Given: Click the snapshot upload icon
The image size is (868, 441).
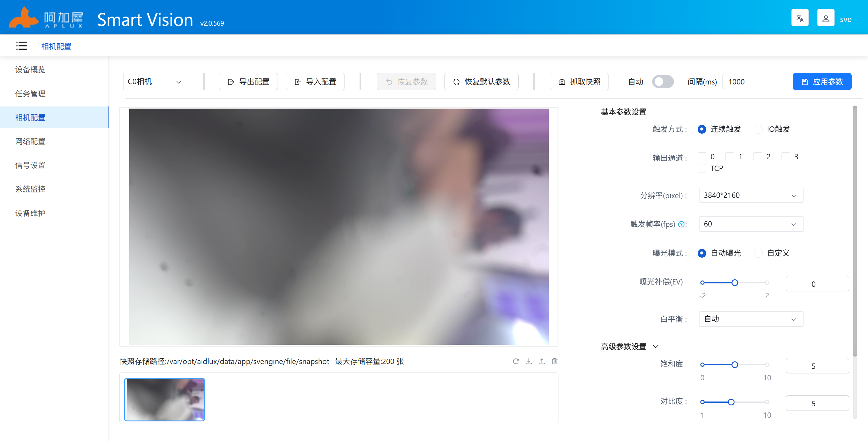Looking at the screenshot, I should coord(542,361).
